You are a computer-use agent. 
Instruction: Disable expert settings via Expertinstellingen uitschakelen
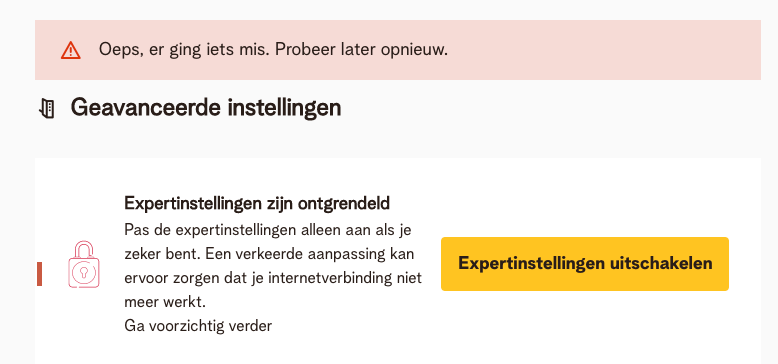click(x=584, y=264)
